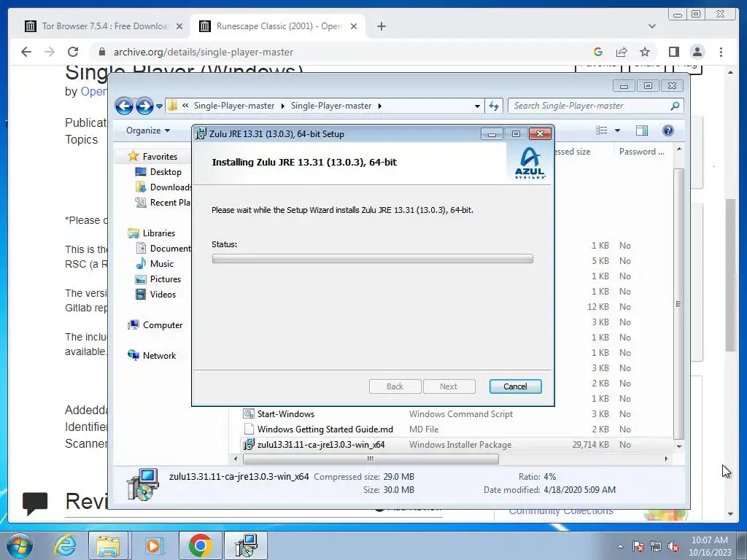Open the volume tray icon
747x560 pixels.
click(673, 546)
